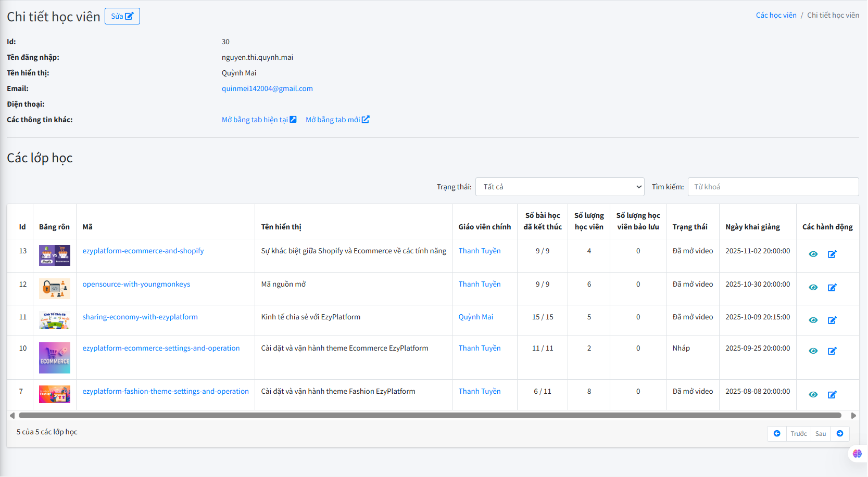Open Mở bằng tab mới link
This screenshot has height=477, width=868.
click(337, 120)
